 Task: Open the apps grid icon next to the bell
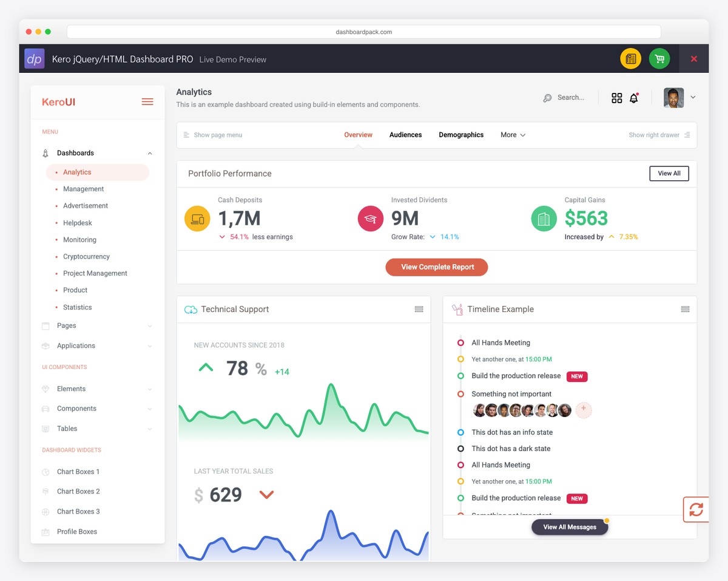click(616, 97)
